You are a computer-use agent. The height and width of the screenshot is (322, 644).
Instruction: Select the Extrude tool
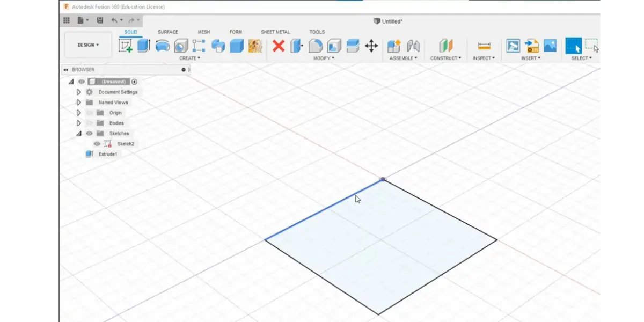[x=143, y=46]
